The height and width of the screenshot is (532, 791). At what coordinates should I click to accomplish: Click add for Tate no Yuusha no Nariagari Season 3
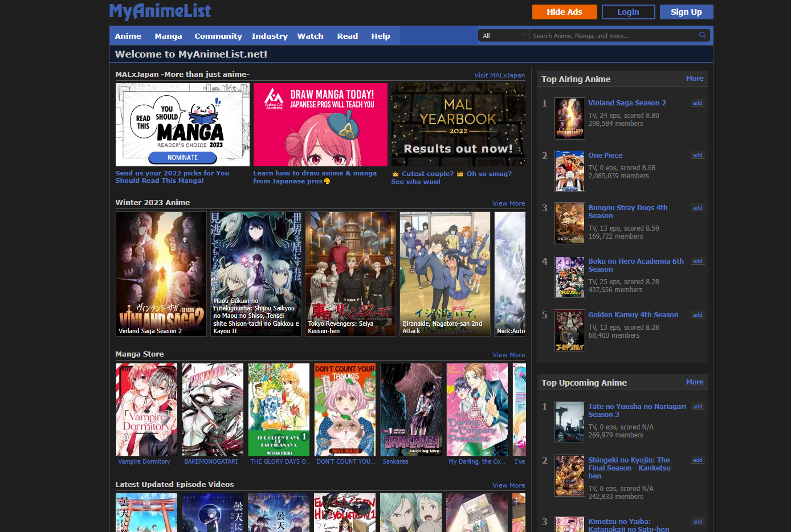point(698,407)
